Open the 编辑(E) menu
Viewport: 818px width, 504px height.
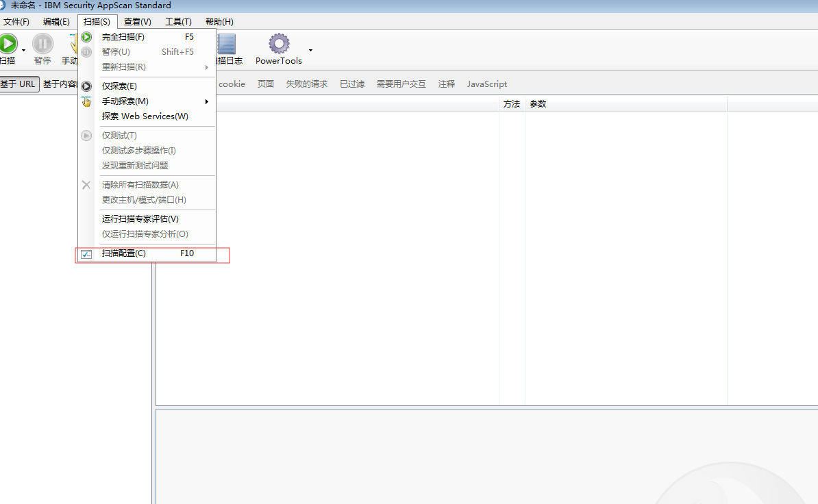[56, 21]
